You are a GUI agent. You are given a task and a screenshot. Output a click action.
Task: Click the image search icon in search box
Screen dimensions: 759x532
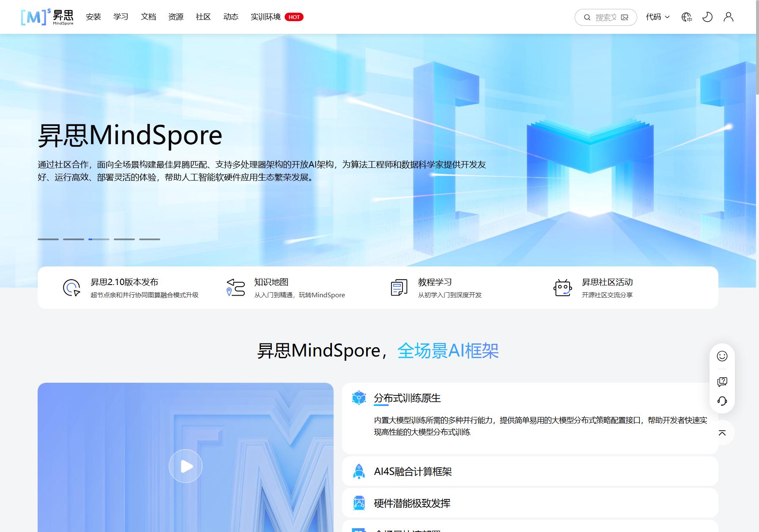625,17
